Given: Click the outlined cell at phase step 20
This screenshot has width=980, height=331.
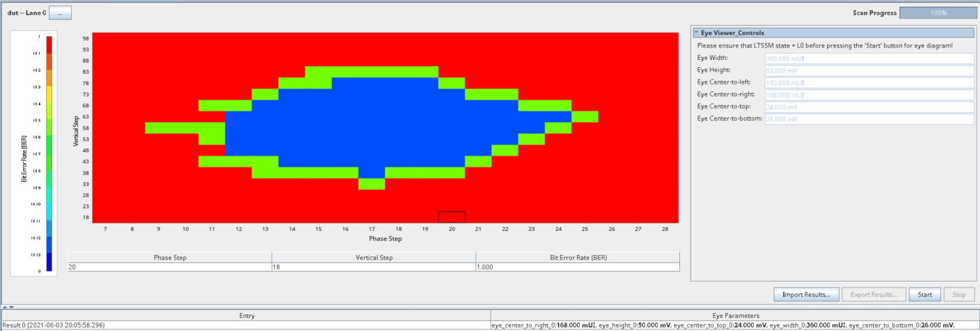Looking at the screenshot, I should click(452, 217).
